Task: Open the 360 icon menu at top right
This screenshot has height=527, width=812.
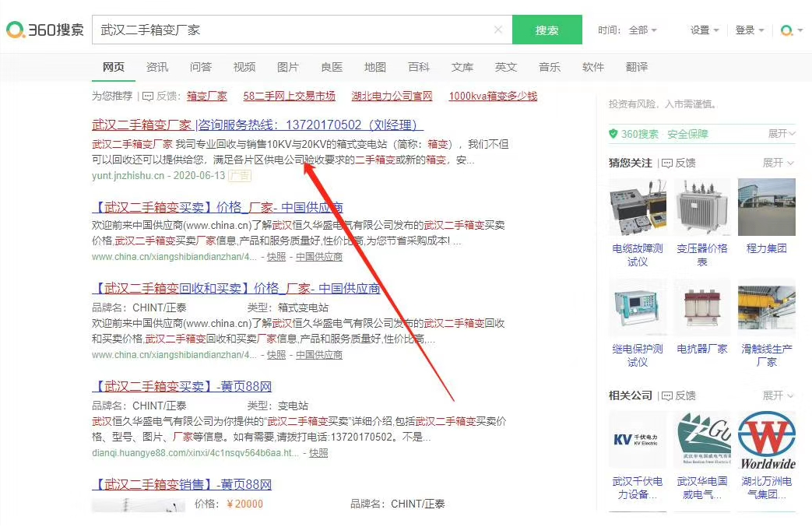Action: (791, 30)
